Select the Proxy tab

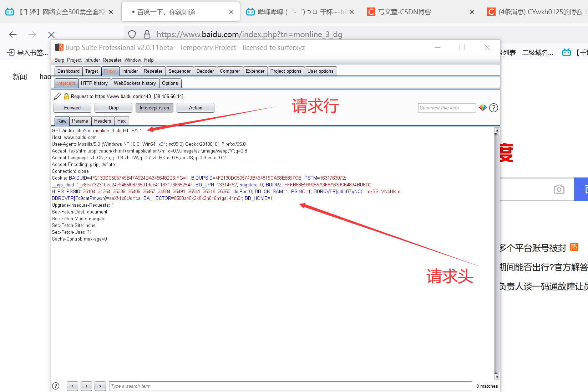110,71
